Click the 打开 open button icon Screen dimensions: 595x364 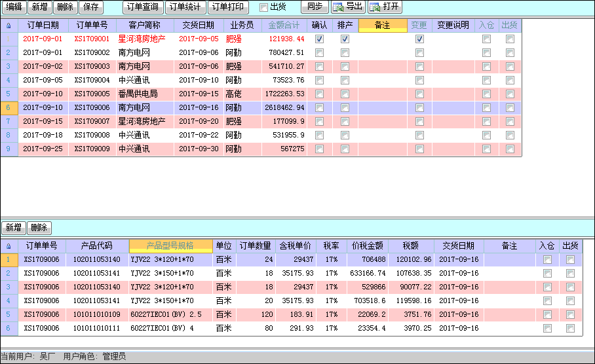pyautogui.click(x=376, y=7)
